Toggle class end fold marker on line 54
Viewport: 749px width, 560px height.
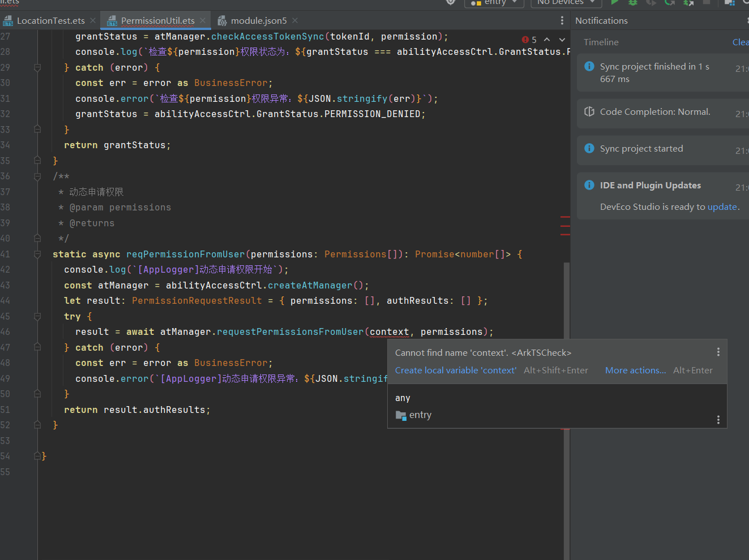(37, 456)
